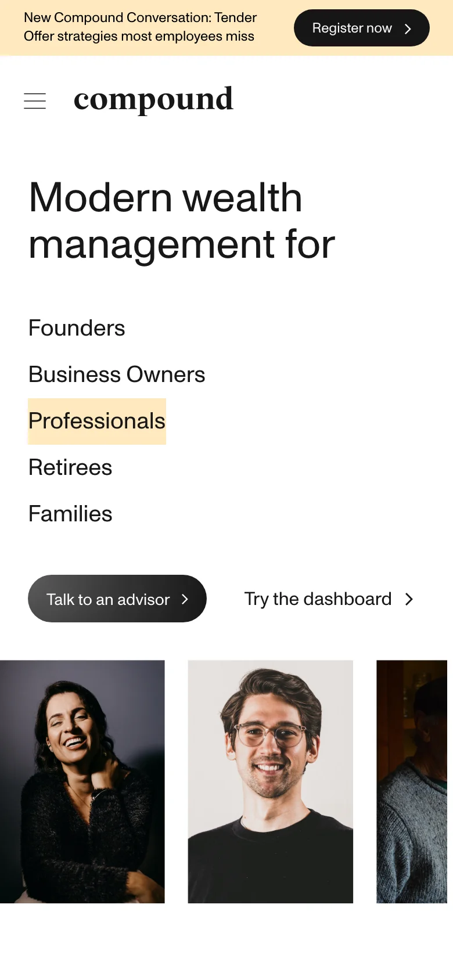The image size is (453, 980).
Task: Open the hamburger navigation menu
Action: (x=35, y=101)
